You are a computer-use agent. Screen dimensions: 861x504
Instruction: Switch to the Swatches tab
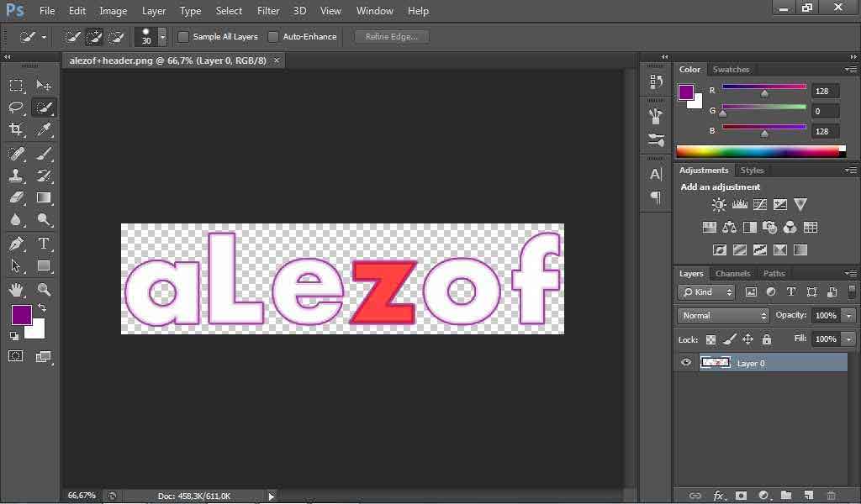731,69
